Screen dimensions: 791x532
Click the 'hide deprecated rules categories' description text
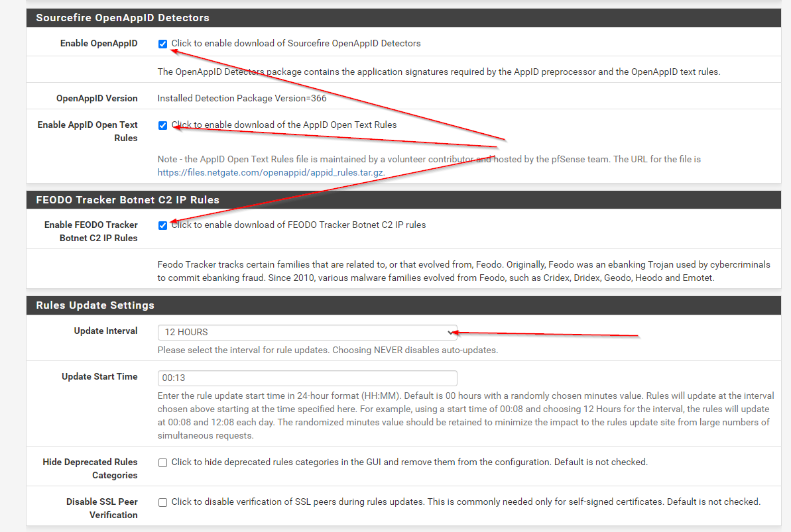pos(409,462)
